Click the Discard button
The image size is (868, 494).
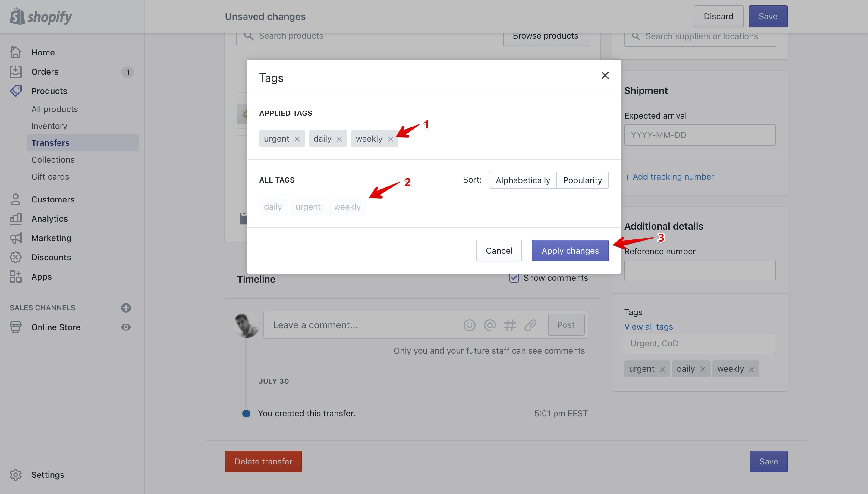click(719, 16)
